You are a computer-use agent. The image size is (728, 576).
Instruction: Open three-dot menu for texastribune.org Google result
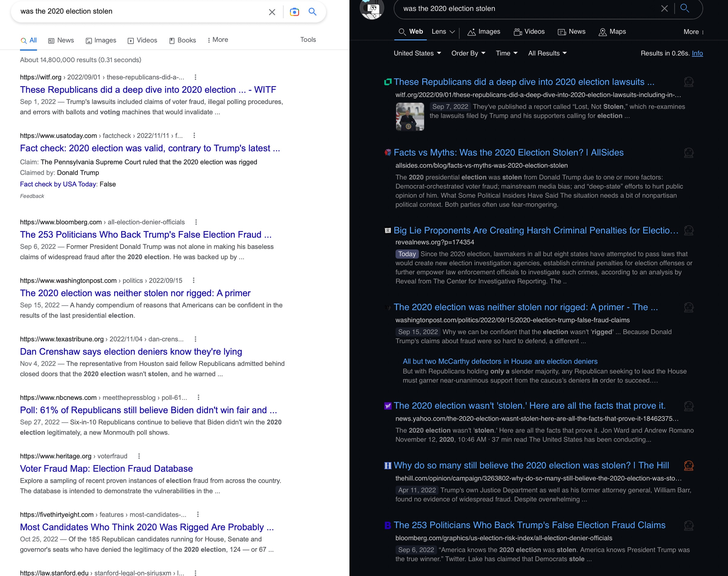(x=195, y=339)
